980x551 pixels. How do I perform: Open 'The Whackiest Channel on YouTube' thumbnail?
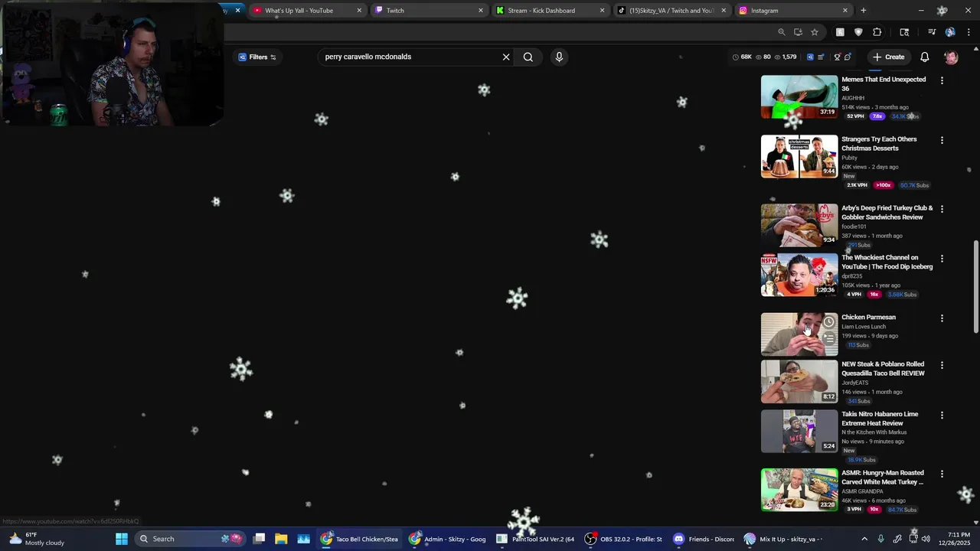click(799, 275)
